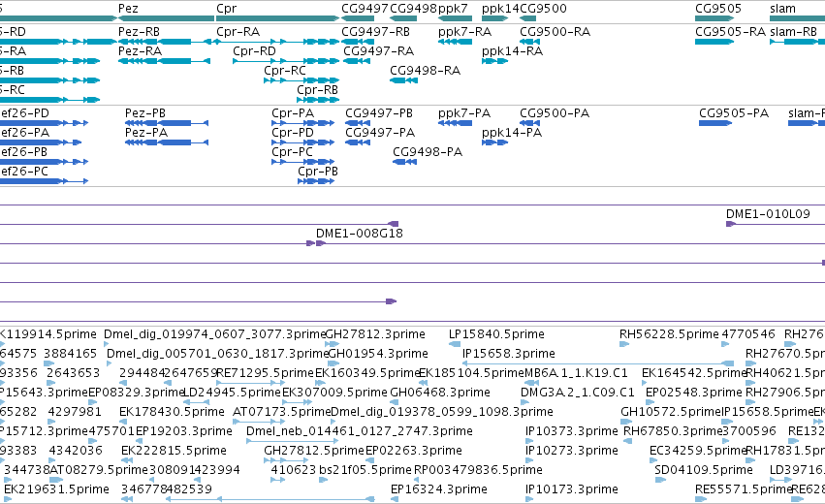Select the CG9498 gene label
825x504 pixels.
pos(413,9)
